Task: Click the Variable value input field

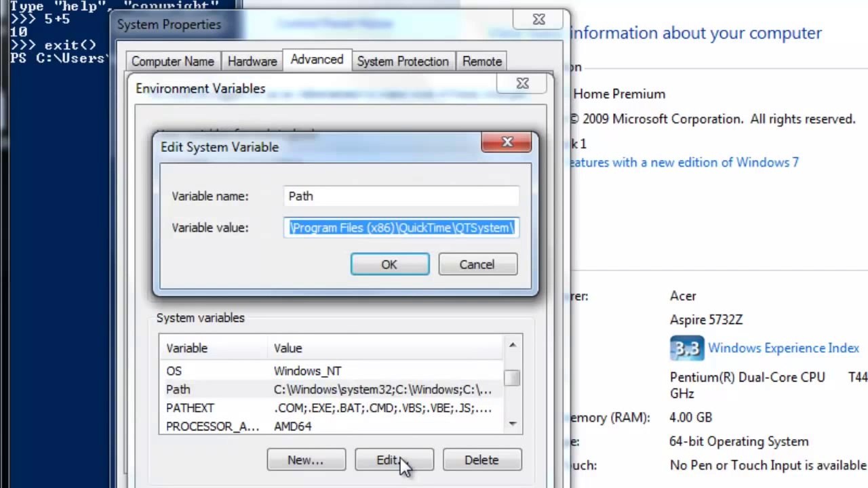Action: click(x=401, y=228)
